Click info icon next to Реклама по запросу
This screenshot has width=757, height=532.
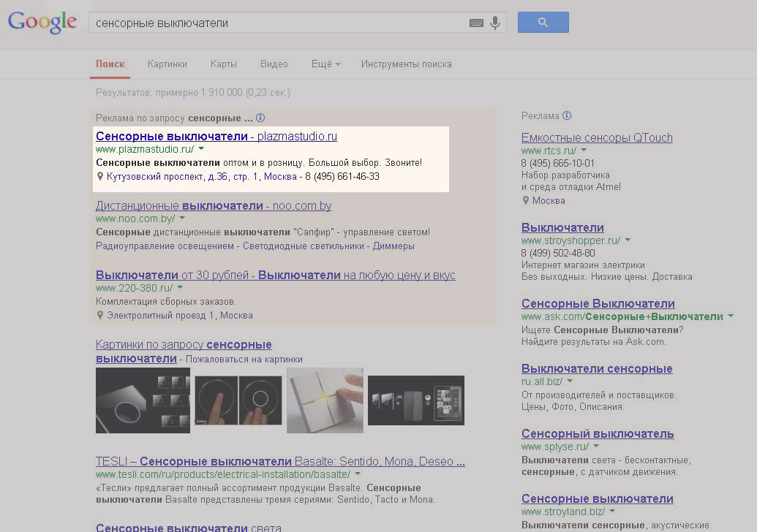pyautogui.click(x=260, y=118)
